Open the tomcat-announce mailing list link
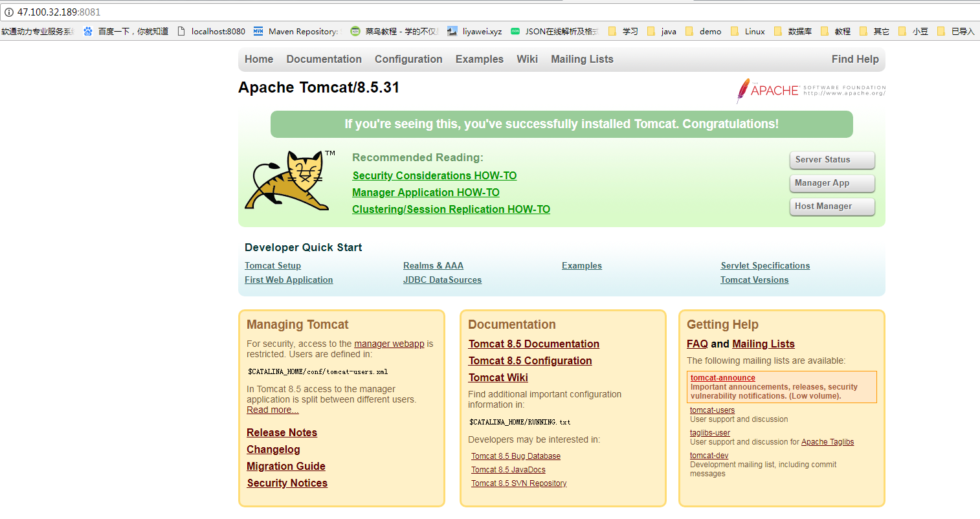 coord(722,378)
